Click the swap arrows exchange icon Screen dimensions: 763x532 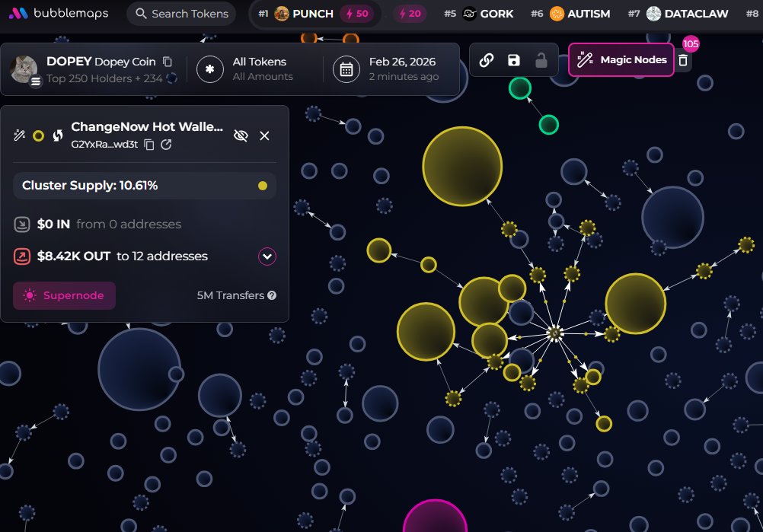(57, 135)
